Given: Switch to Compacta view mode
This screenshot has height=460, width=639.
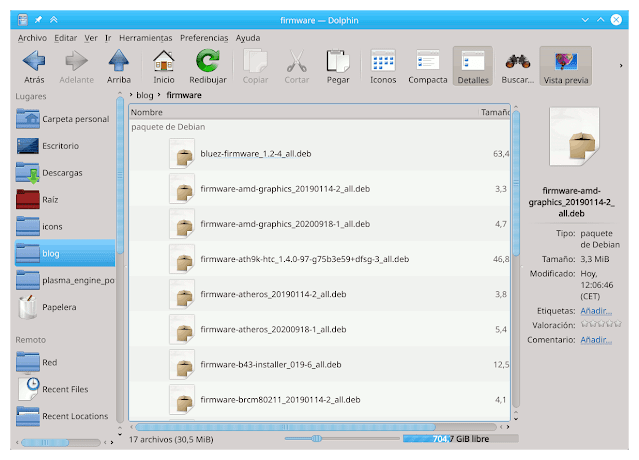Looking at the screenshot, I should [x=427, y=67].
